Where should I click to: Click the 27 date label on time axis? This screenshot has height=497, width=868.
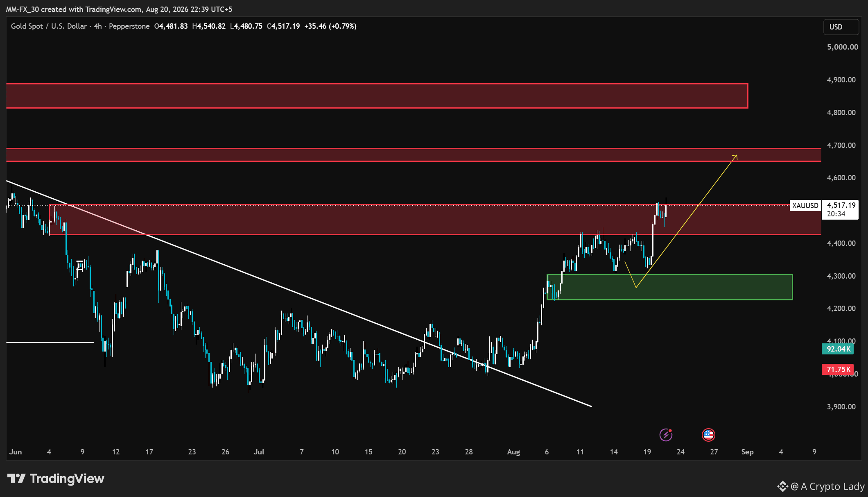[714, 452]
